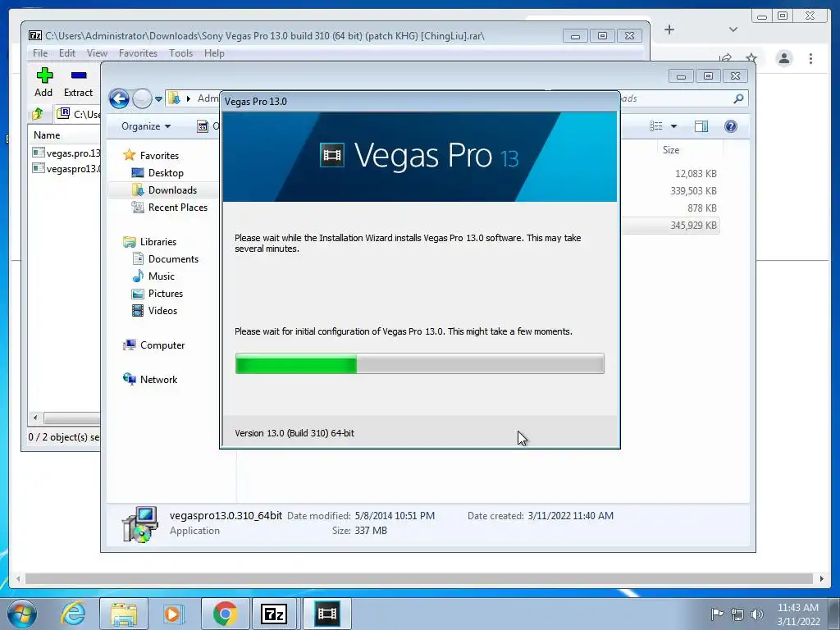Switch to 7-Zip from taskbar
The width and height of the screenshot is (840, 630).
[274, 614]
